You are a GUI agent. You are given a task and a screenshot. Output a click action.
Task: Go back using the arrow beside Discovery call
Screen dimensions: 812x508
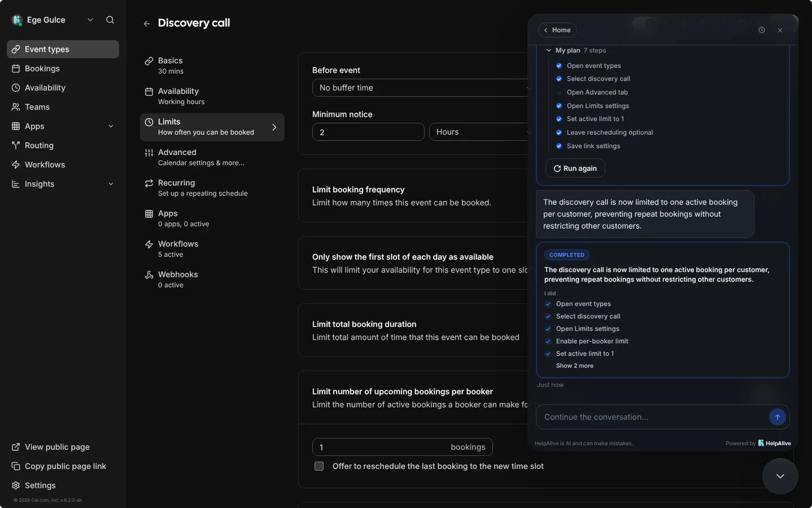(147, 24)
